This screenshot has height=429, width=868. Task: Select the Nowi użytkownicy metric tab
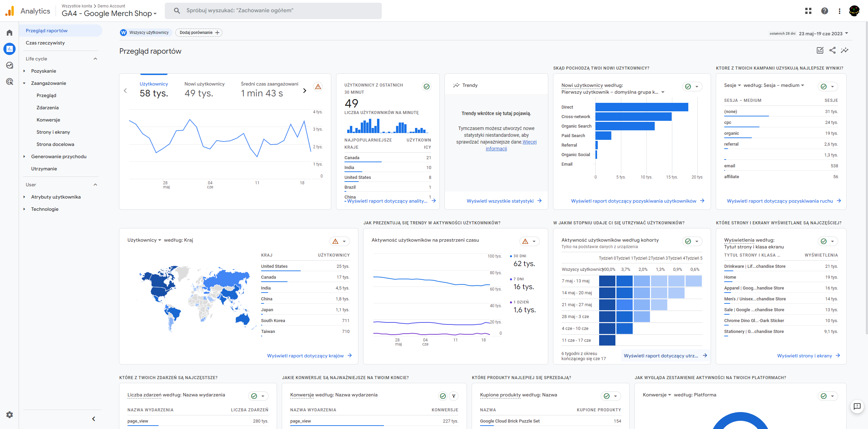(x=204, y=89)
